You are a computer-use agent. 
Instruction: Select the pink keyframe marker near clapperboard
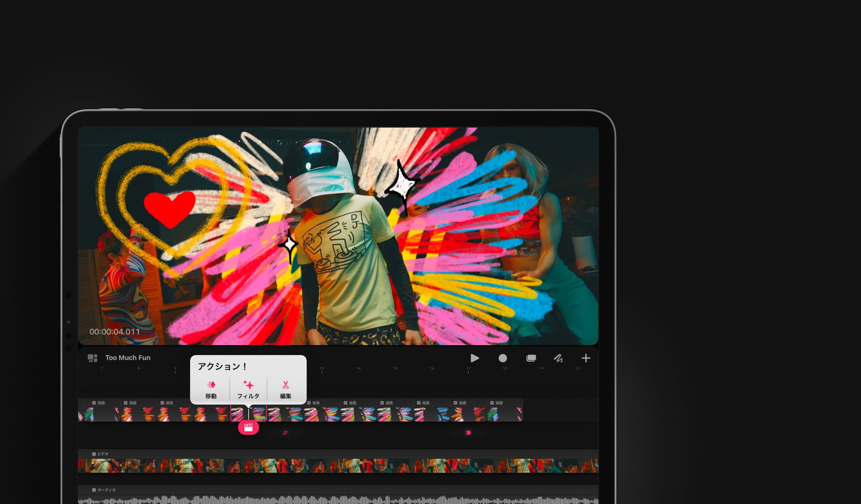click(x=285, y=432)
